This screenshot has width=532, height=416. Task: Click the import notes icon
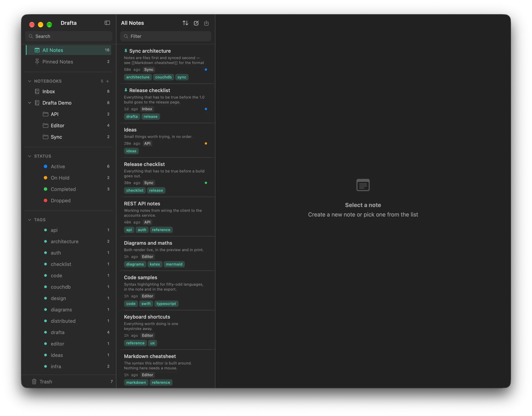[206, 23]
